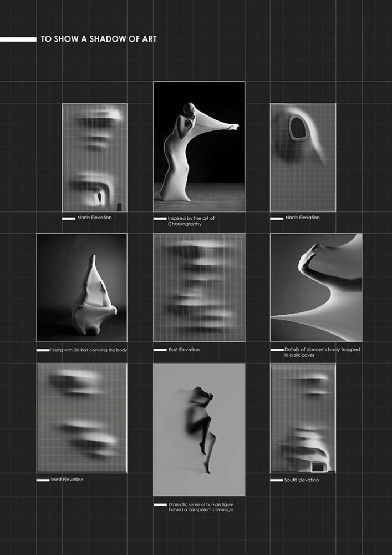Screen dimensions: 392x555
Task: Click the "Inspired by the art of Choreography" caption
Action: pyautogui.click(x=191, y=221)
